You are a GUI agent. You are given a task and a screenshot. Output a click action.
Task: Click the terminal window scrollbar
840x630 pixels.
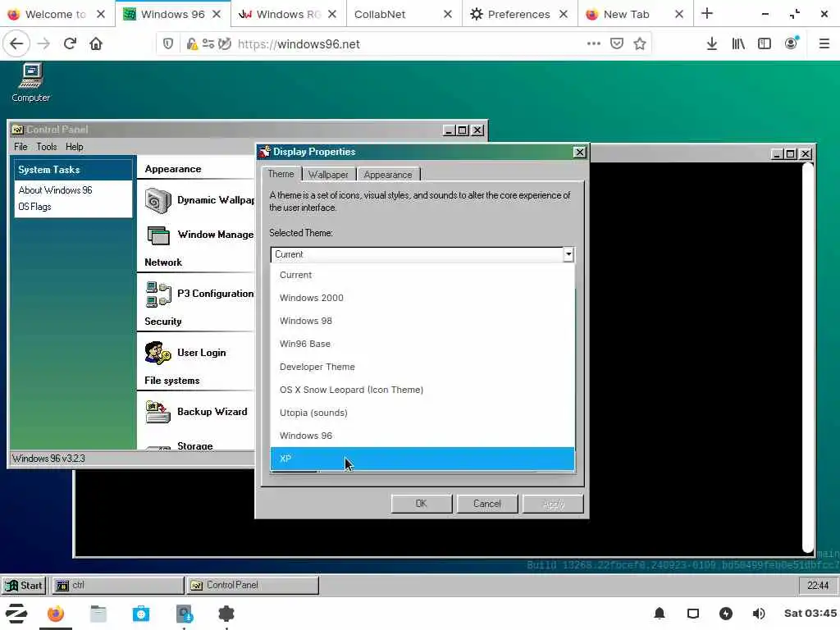coord(808,358)
